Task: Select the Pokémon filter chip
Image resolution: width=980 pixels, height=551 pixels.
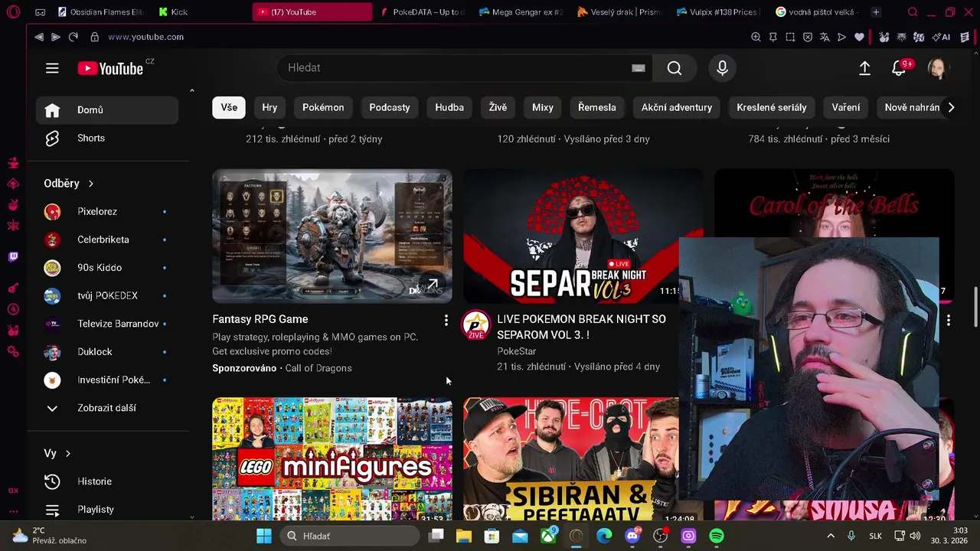Action: tap(323, 108)
